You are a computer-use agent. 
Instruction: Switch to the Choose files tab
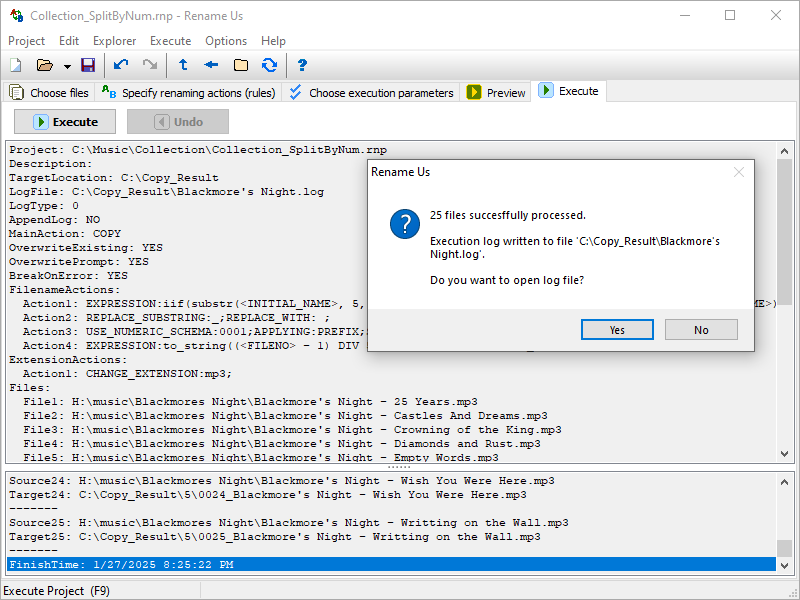49,93
